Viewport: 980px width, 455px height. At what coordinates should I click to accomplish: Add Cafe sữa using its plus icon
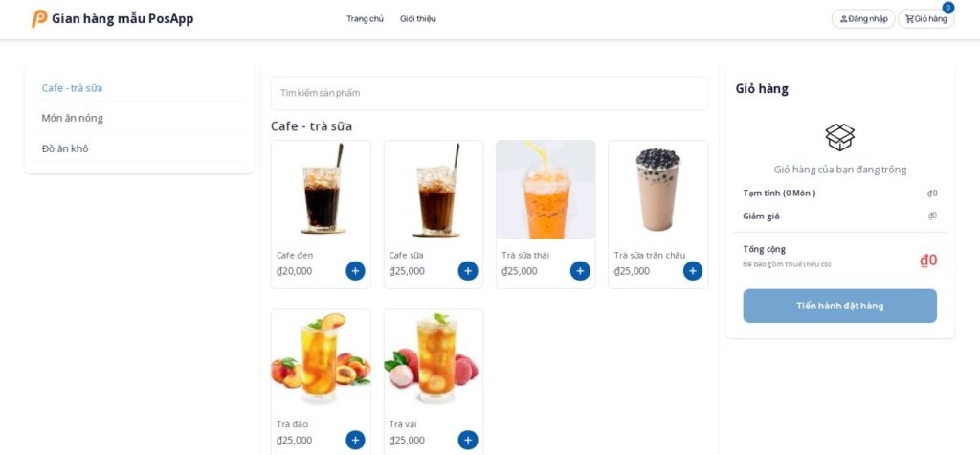click(x=467, y=271)
